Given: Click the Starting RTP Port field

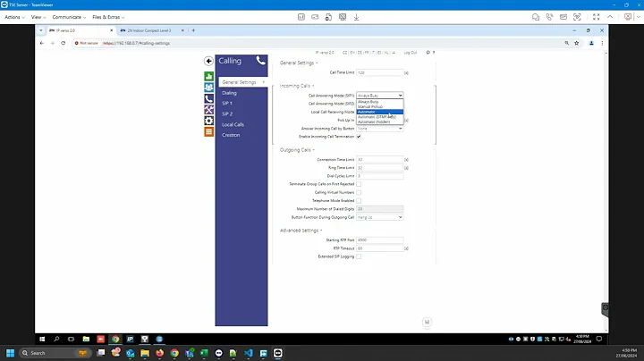Looking at the screenshot, I should (x=379, y=240).
